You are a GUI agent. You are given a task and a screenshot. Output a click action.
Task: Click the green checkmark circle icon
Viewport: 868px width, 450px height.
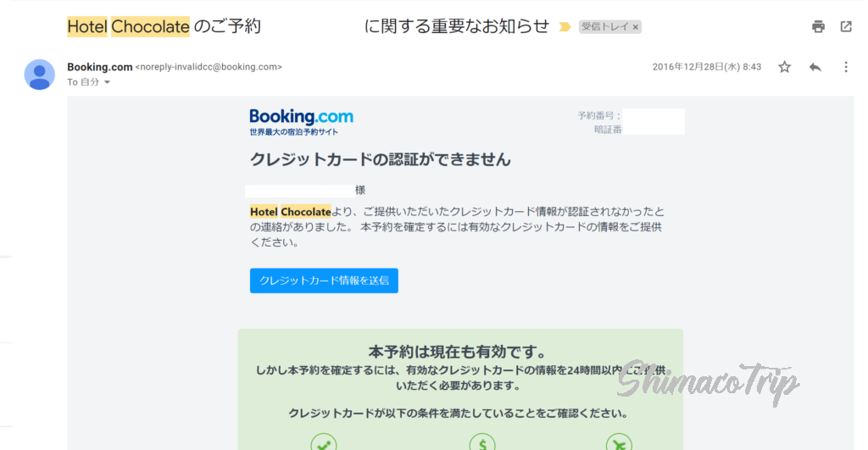click(x=323, y=444)
